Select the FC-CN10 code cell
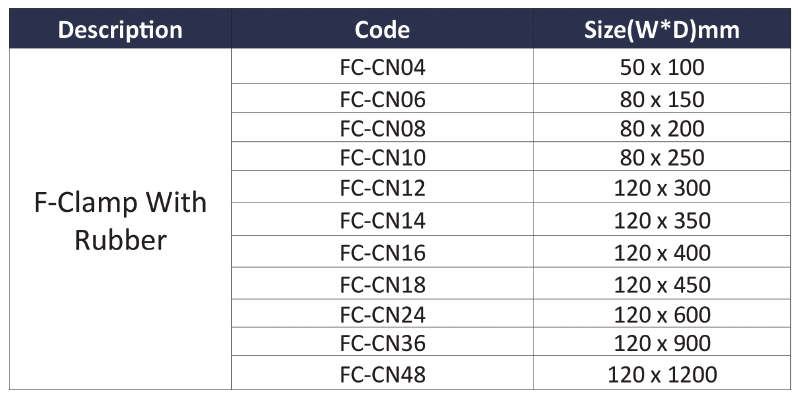Image resolution: width=798 pixels, height=399 pixels. click(382, 157)
